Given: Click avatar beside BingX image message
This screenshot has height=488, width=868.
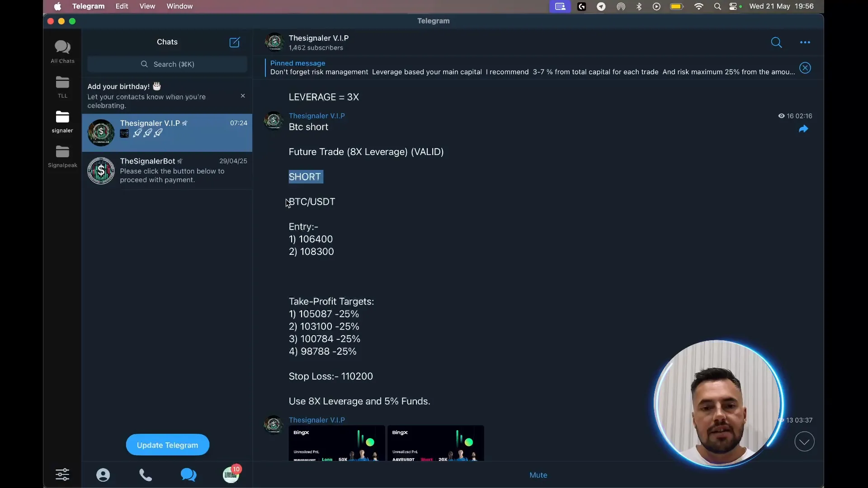Looking at the screenshot, I should click(x=274, y=425).
